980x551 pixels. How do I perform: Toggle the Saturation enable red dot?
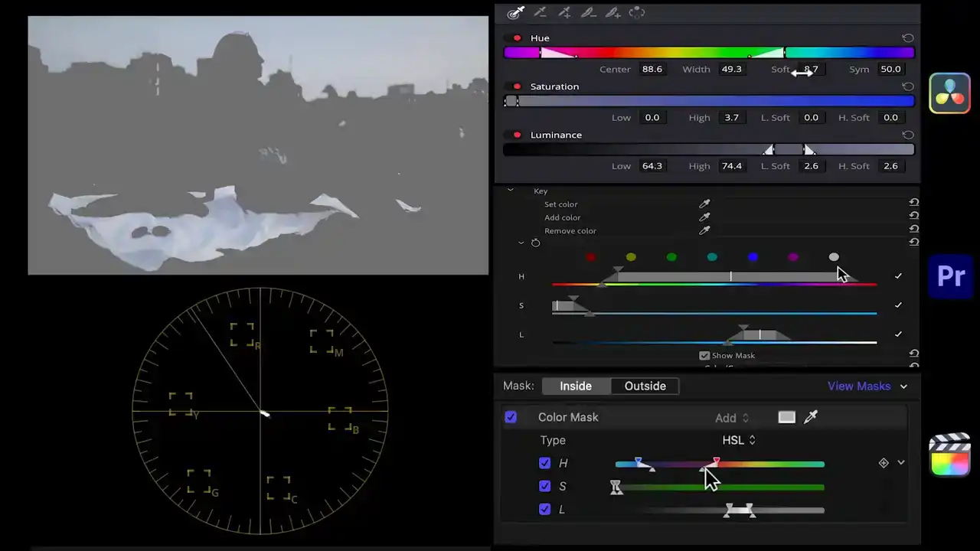pos(517,86)
